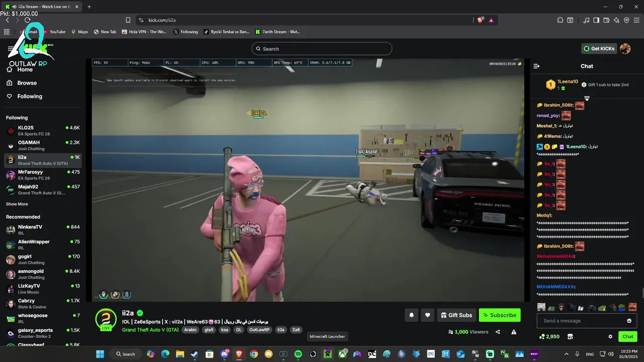
Task: Open Xbox app from the taskbar
Action: (343, 354)
